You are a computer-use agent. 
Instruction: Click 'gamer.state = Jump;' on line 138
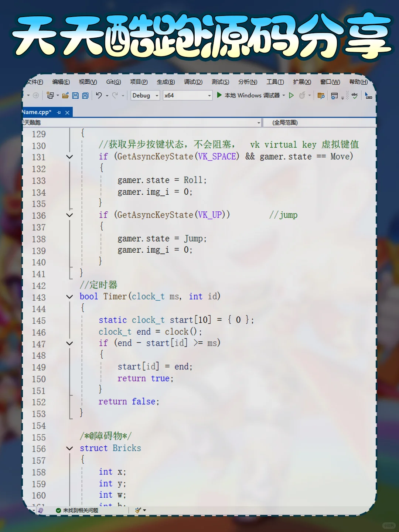point(162,239)
